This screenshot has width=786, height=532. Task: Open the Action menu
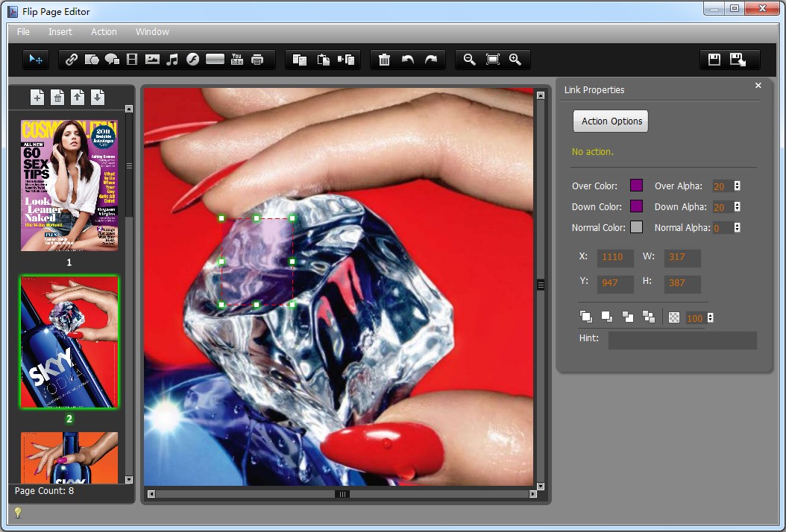(x=104, y=31)
